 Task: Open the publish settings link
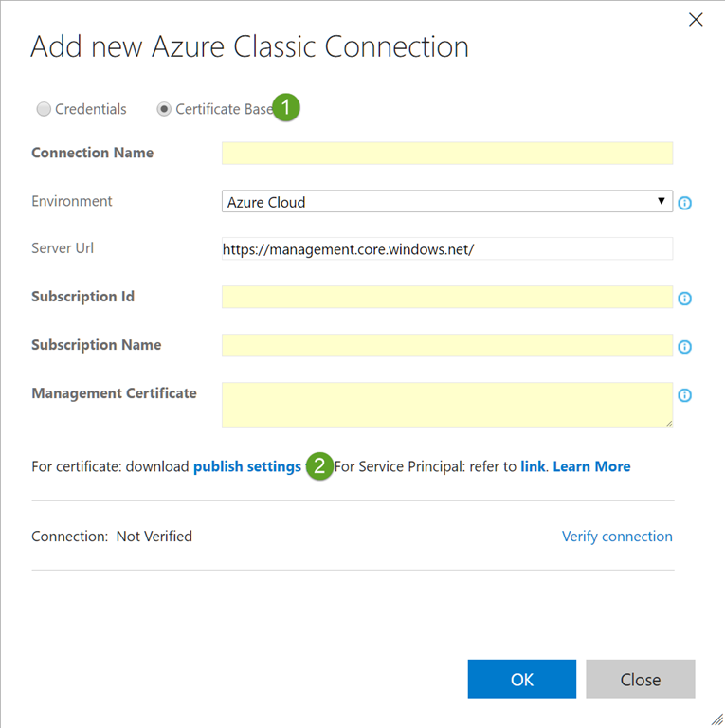pos(247,466)
